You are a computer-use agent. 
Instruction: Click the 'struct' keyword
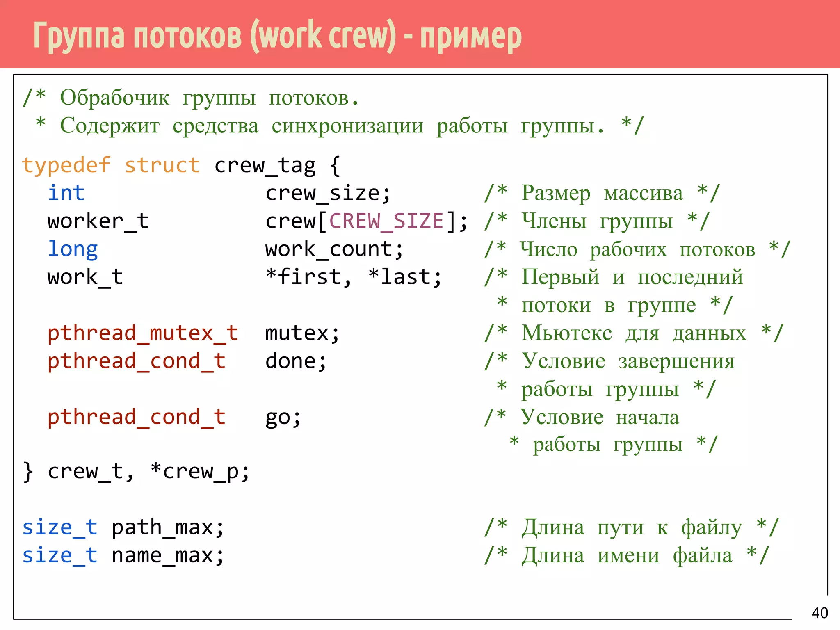point(162,165)
